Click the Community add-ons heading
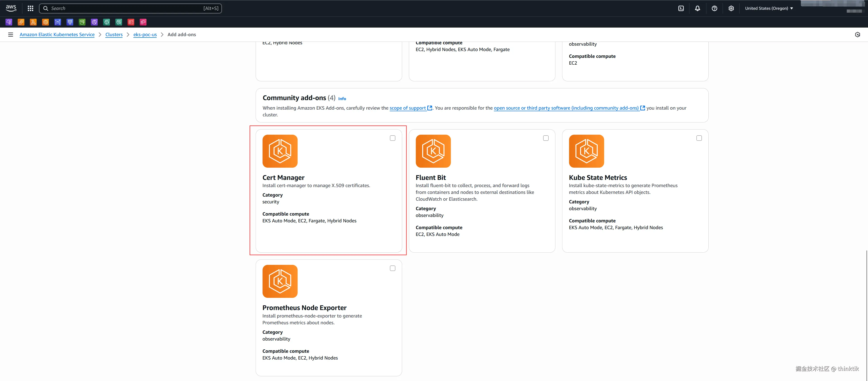The width and height of the screenshot is (868, 381). [294, 98]
